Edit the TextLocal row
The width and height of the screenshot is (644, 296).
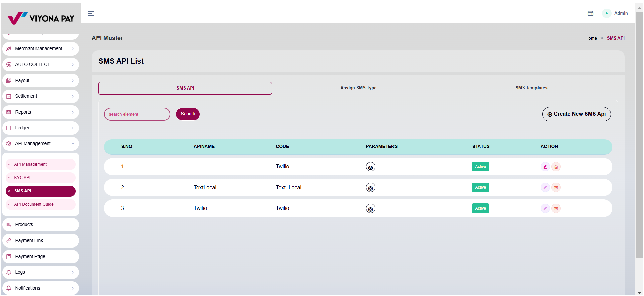545,187
